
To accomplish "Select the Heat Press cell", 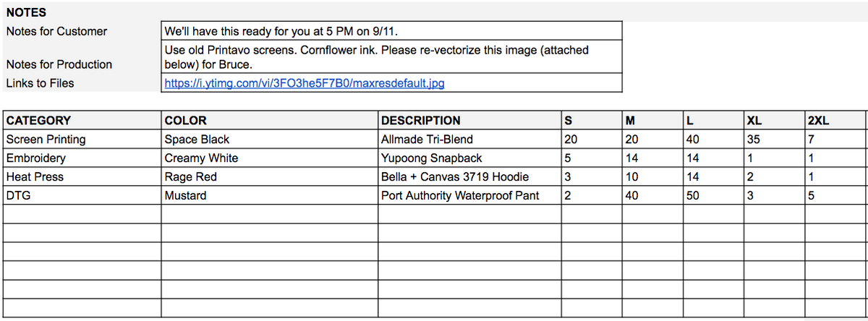I will point(35,177).
